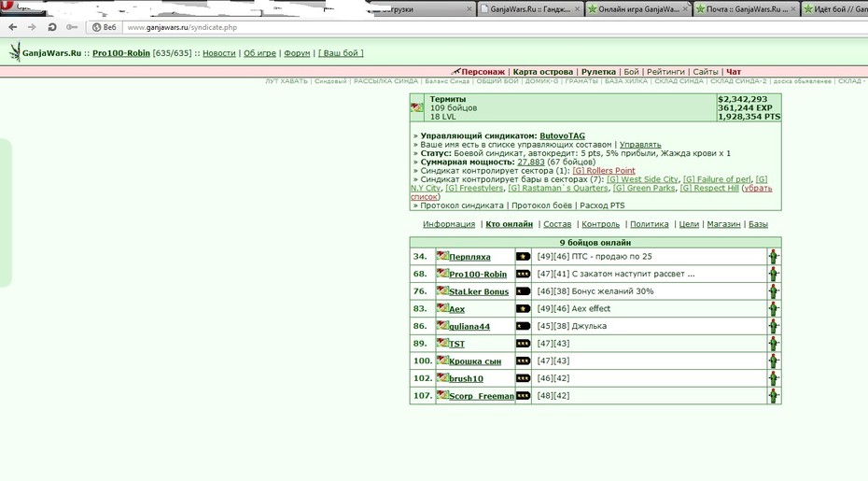Image resolution: width=868 pixels, height=481 pixels.
Task: Click soldier icon in StaLker Bonus row
Action: 774,291
